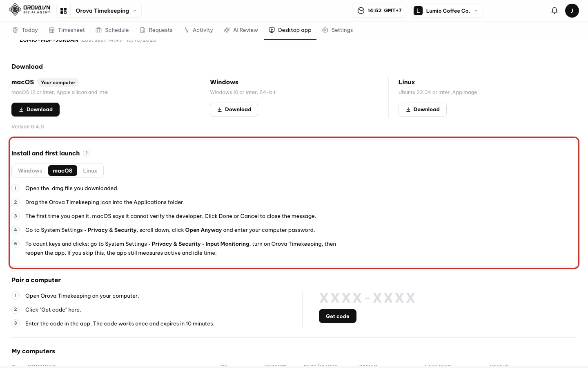Click the 14:52 GMT+7 clock indicator
The height and width of the screenshot is (368, 588).
(379, 11)
